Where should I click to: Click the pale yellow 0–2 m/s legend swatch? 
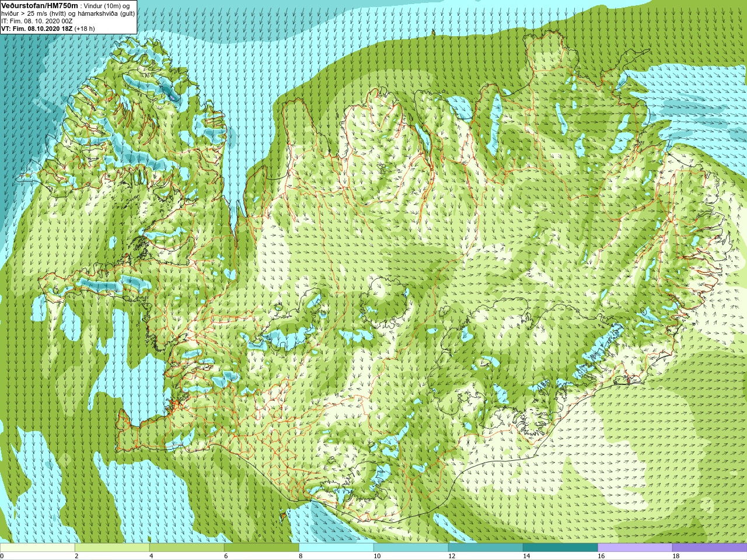(37, 548)
